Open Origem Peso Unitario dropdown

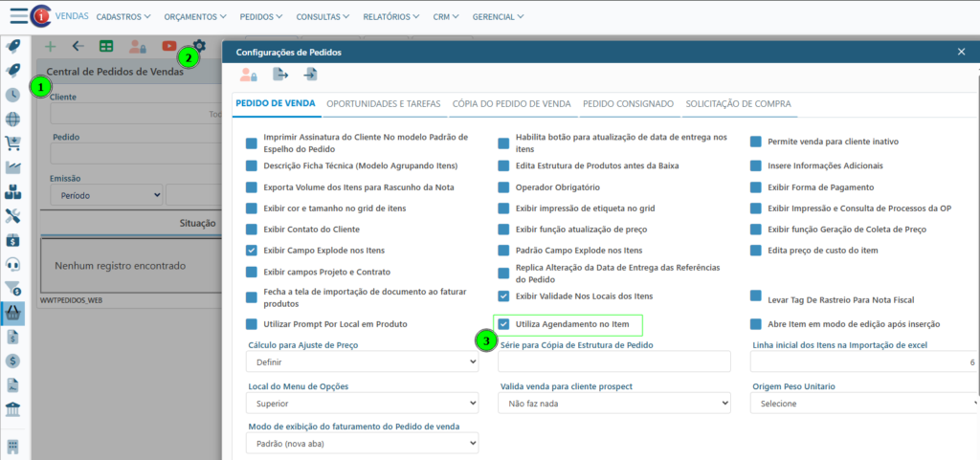click(864, 404)
